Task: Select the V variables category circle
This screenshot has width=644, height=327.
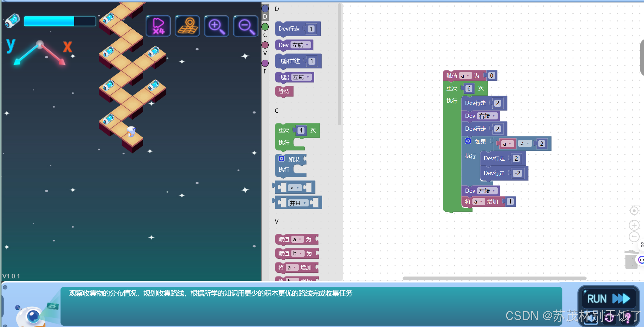Action: [x=265, y=45]
